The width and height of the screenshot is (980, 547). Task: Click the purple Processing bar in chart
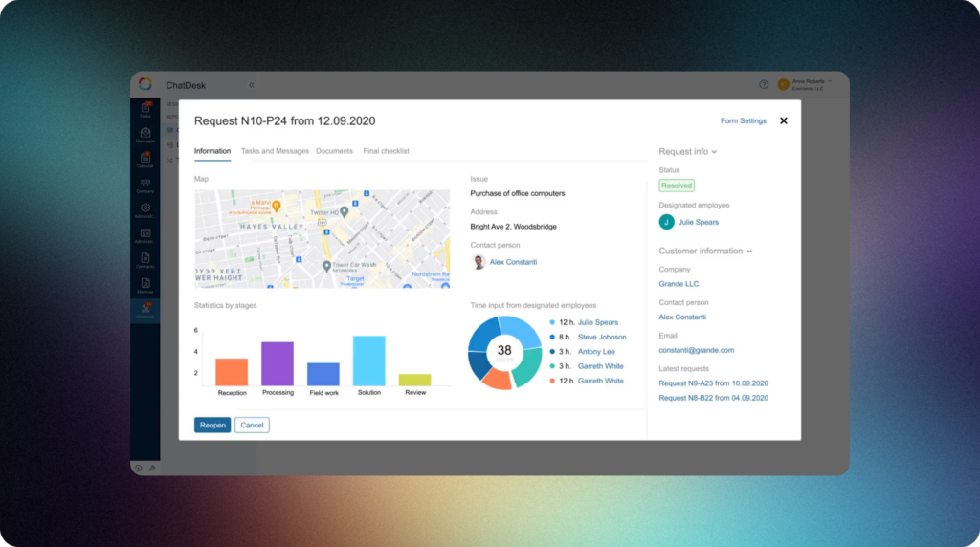tap(278, 363)
